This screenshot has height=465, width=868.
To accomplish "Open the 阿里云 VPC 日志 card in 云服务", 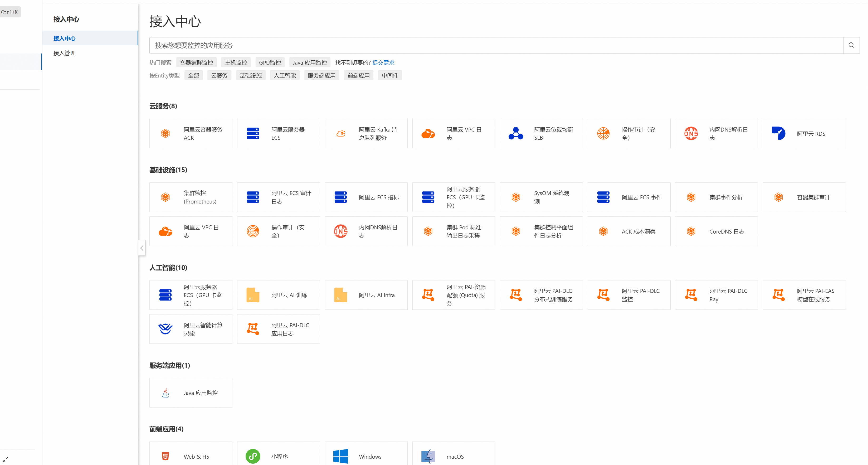I will point(453,133).
